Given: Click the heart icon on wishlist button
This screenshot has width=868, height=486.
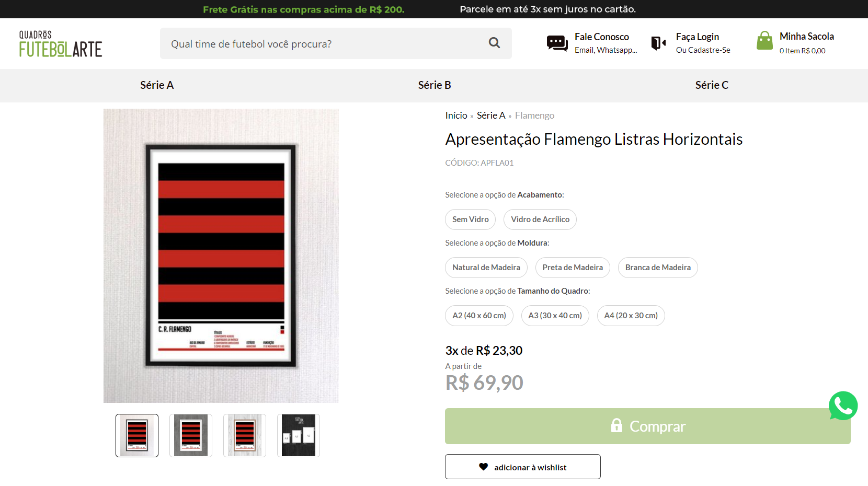Looking at the screenshot, I should tap(483, 467).
